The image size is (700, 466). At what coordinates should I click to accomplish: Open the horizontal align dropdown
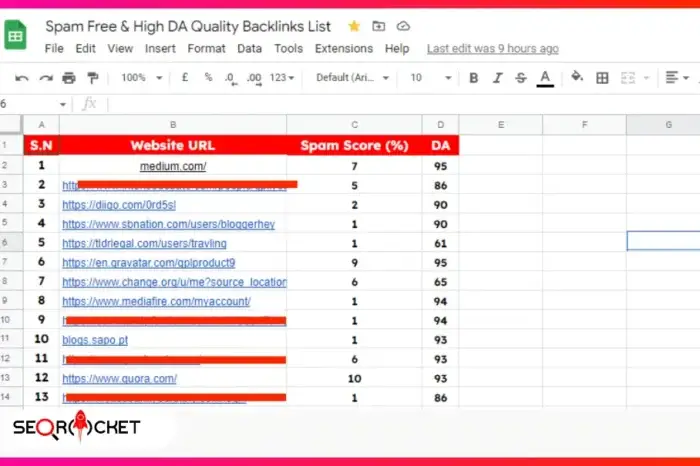click(x=677, y=78)
